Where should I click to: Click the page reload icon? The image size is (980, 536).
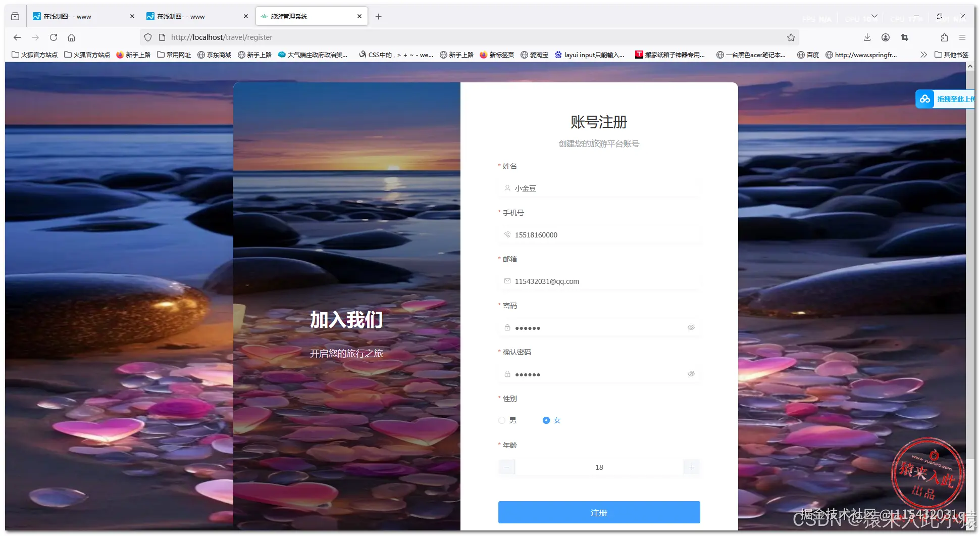[x=54, y=37]
